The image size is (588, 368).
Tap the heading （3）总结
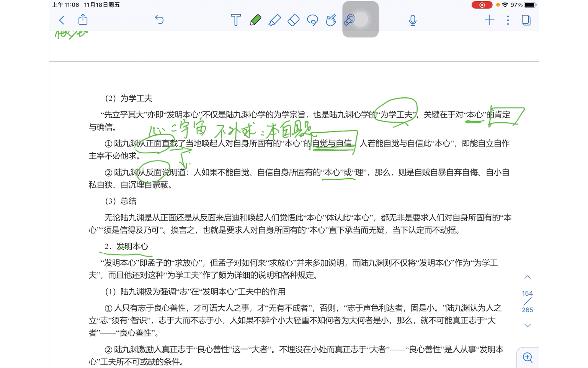tap(120, 201)
